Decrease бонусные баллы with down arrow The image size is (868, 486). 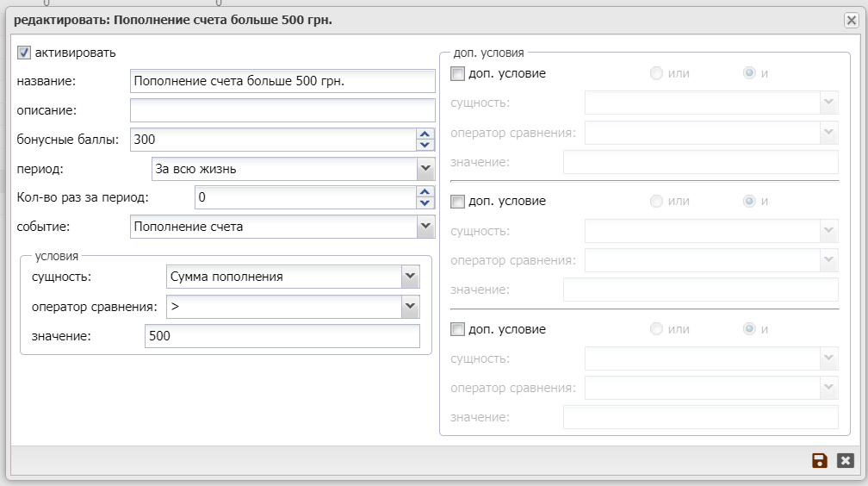pyautogui.click(x=425, y=145)
